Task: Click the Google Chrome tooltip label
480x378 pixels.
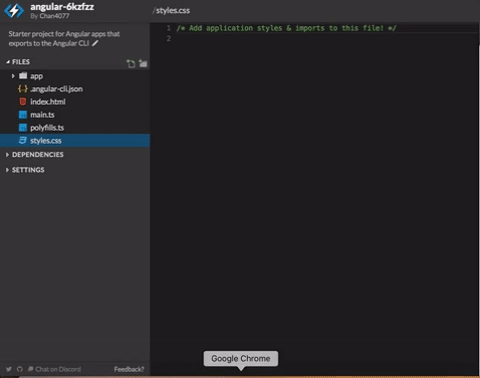Action: 241,358
